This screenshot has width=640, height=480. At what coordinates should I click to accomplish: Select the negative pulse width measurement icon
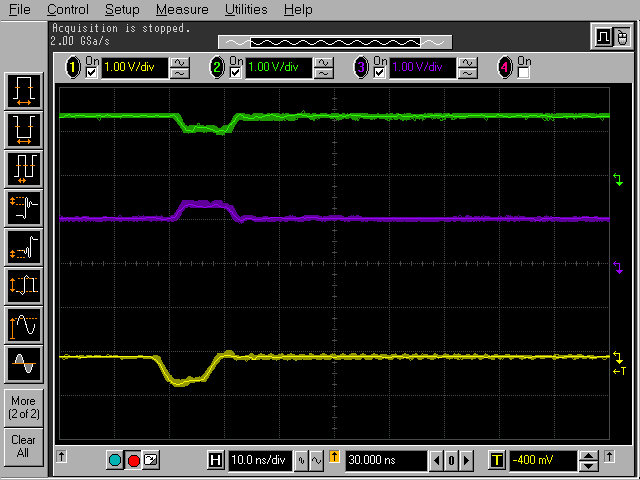(x=23, y=130)
